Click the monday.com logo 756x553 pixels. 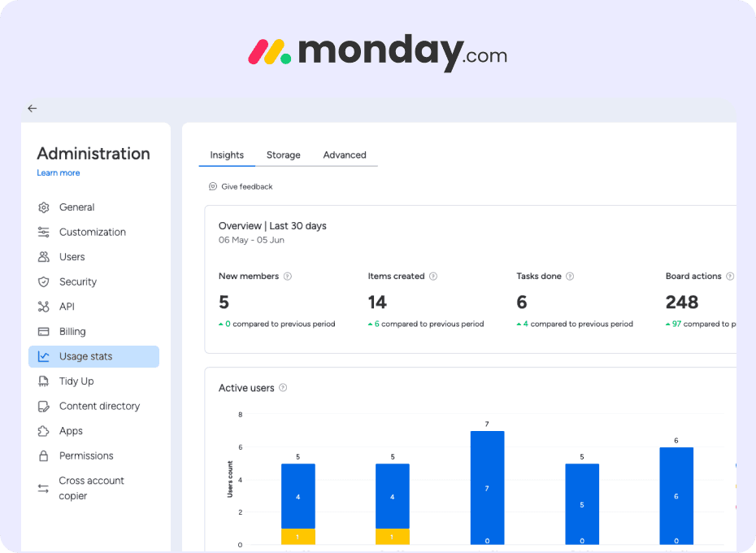pyautogui.click(x=377, y=53)
